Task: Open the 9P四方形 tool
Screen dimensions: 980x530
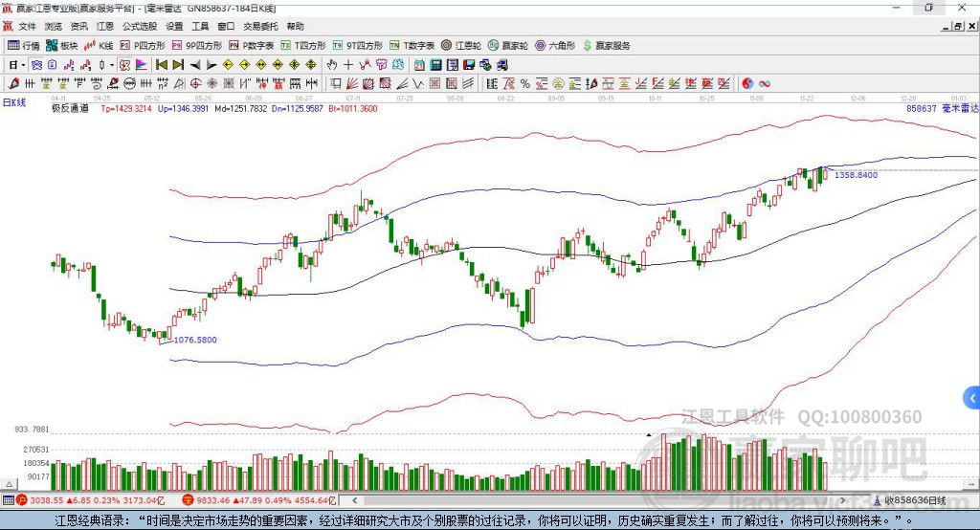Action: click(197, 46)
